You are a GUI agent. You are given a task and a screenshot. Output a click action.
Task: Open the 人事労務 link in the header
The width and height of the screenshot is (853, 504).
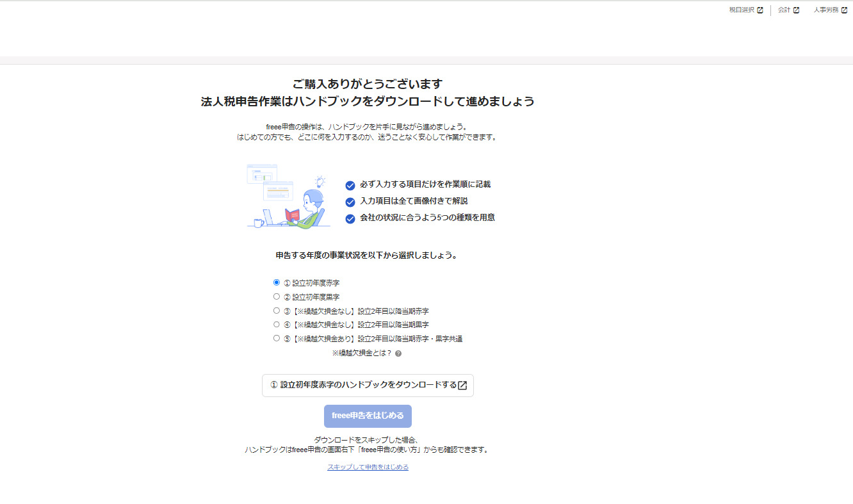[831, 10]
